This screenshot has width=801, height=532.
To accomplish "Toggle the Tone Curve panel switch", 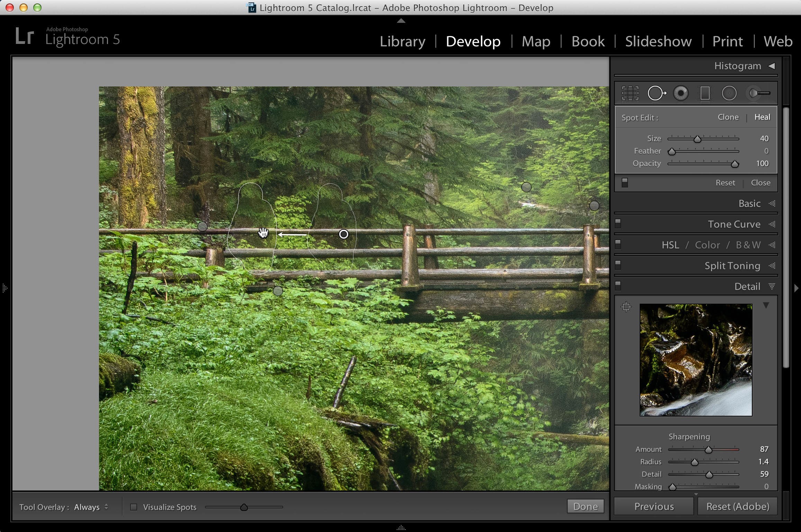I will click(618, 223).
